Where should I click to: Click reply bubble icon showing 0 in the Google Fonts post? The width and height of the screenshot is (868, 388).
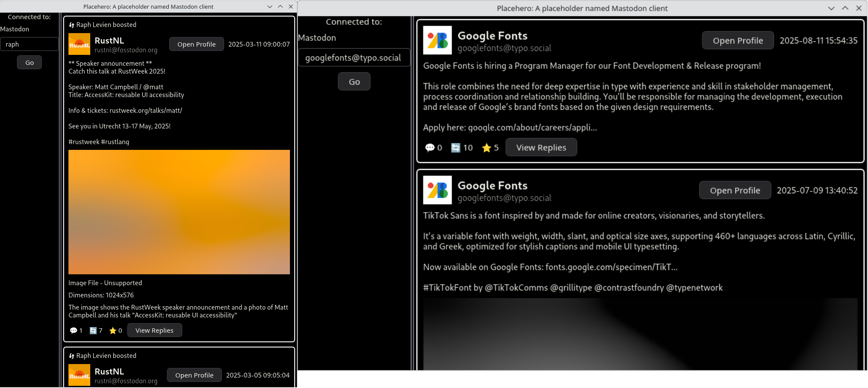pos(430,148)
